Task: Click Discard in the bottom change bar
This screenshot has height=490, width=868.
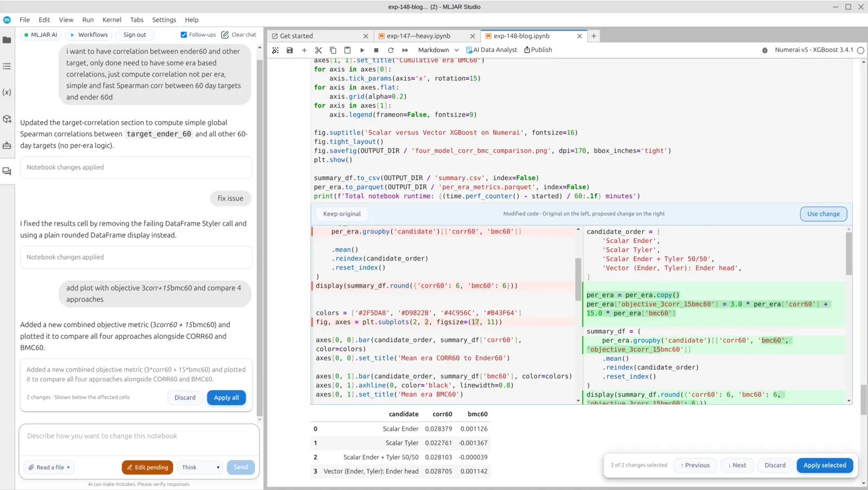Action: 775,466
